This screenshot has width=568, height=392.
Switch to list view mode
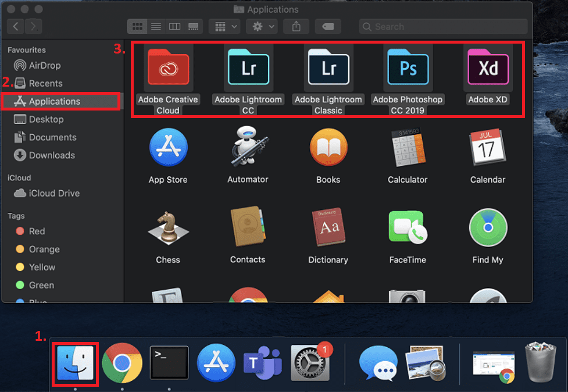point(156,26)
